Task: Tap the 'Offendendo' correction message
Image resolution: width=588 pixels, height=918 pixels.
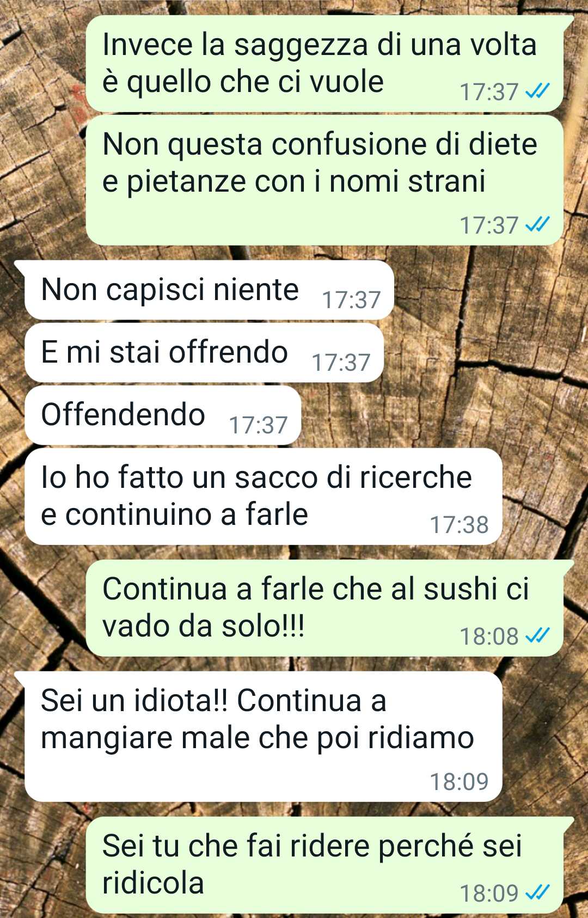Action: point(163,415)
